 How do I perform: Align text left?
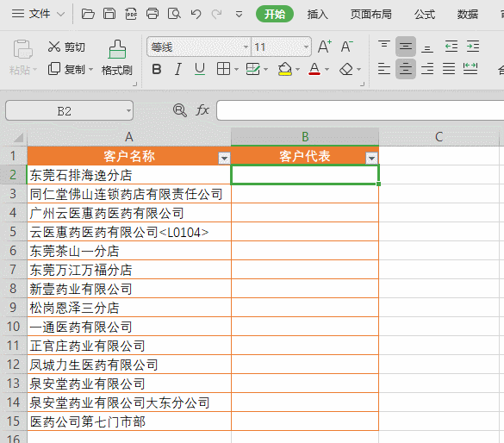tap(384, 68)
